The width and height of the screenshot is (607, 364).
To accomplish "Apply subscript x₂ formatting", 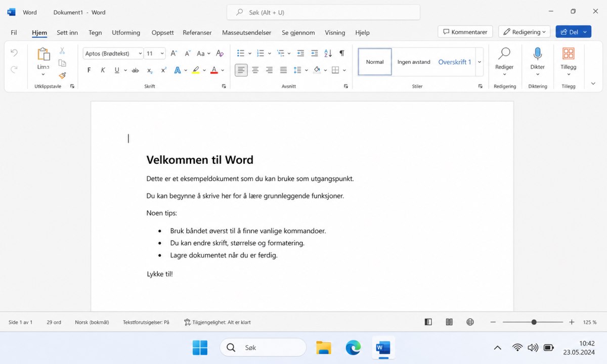I will tap(150, 70).
